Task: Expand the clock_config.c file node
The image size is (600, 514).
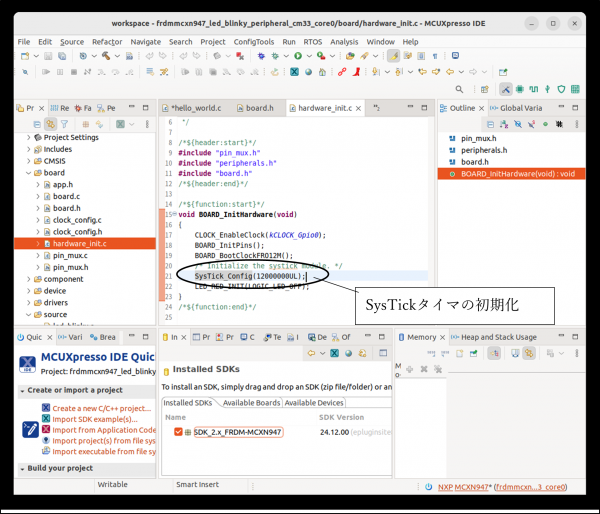Action: [38, 220]
